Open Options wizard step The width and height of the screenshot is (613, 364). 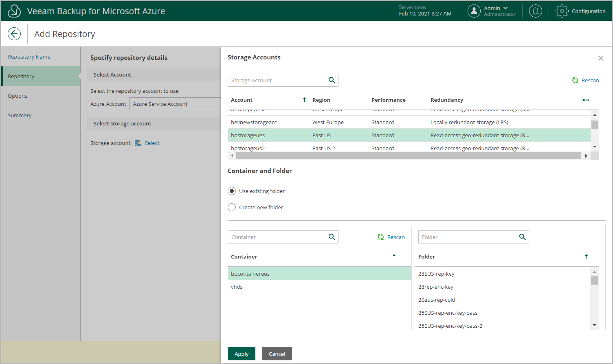click(x=41, y=96)
